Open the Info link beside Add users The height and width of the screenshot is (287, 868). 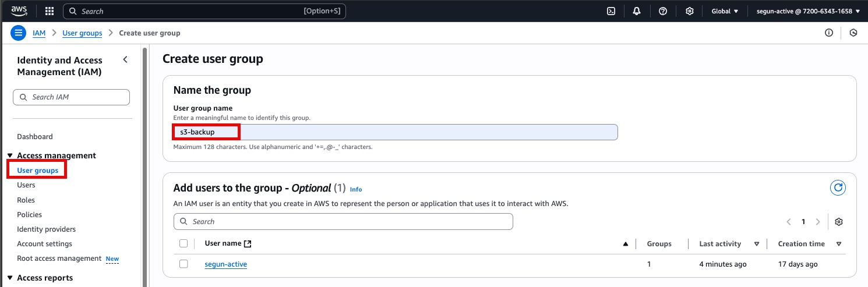[356, 189]
